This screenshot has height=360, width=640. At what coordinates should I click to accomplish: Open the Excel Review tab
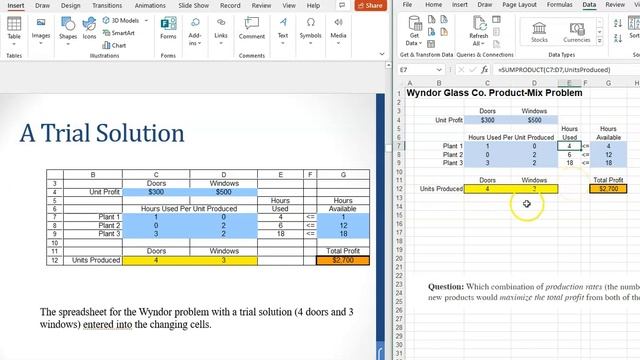click(x=615, y=4)
